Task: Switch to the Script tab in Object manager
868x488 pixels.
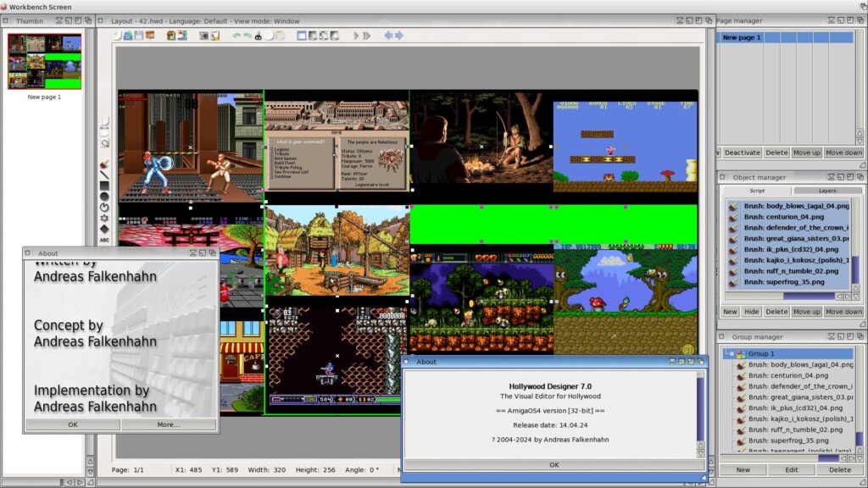Action: point(757,191)
